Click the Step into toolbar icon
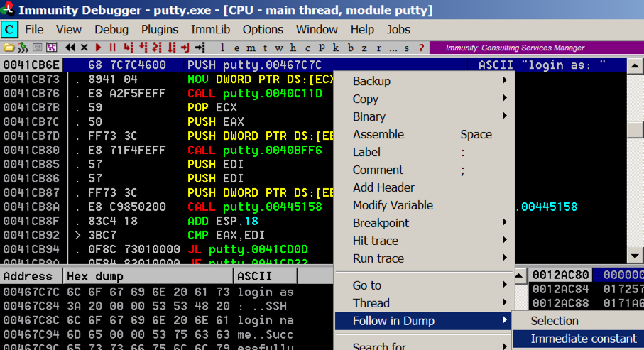Viewport: 644px width, 350px height. [x=129, y=48]
